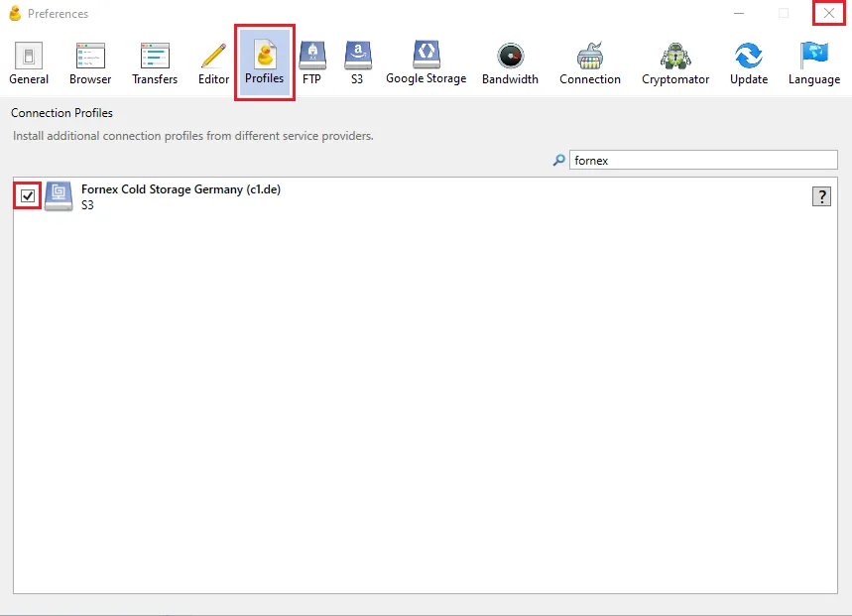Viewport: 852px width, 616px height.
Task: Open the Update preferences tab
Action: point(749,63)
